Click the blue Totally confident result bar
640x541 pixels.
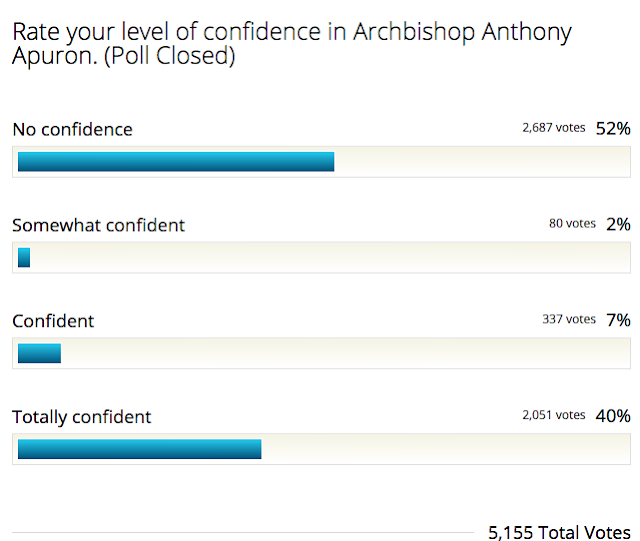(x=139, y=449)
